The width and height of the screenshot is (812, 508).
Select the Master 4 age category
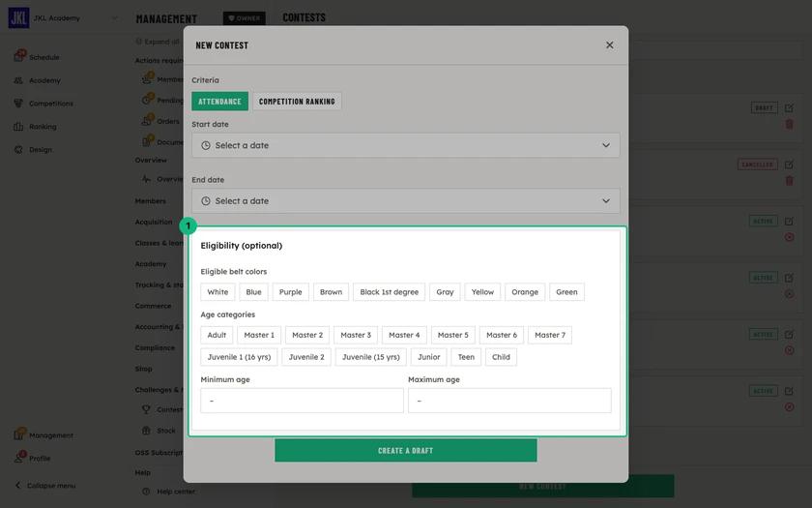pos(404,335)
